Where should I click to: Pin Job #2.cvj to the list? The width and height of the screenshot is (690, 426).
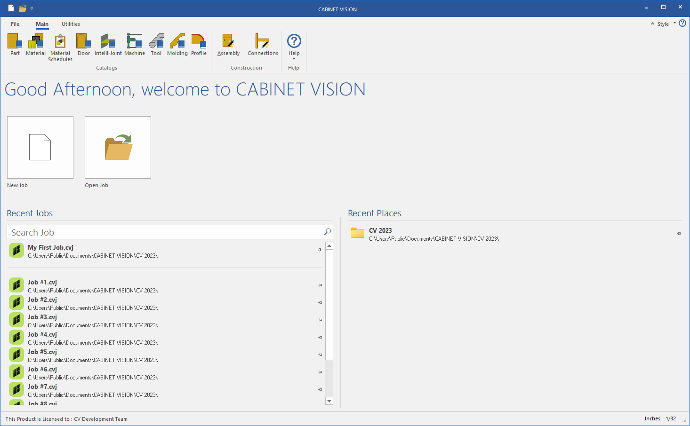[320, 302]
